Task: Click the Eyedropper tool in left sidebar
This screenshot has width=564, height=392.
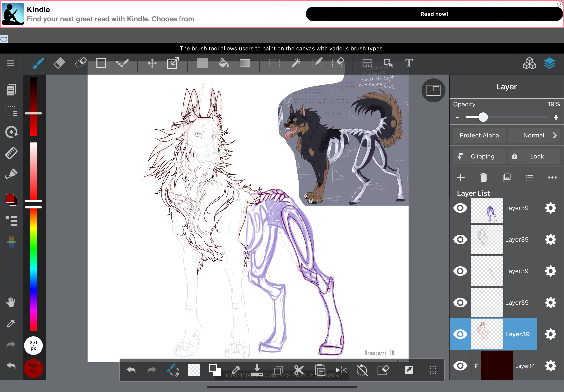Action: [11, 323]
